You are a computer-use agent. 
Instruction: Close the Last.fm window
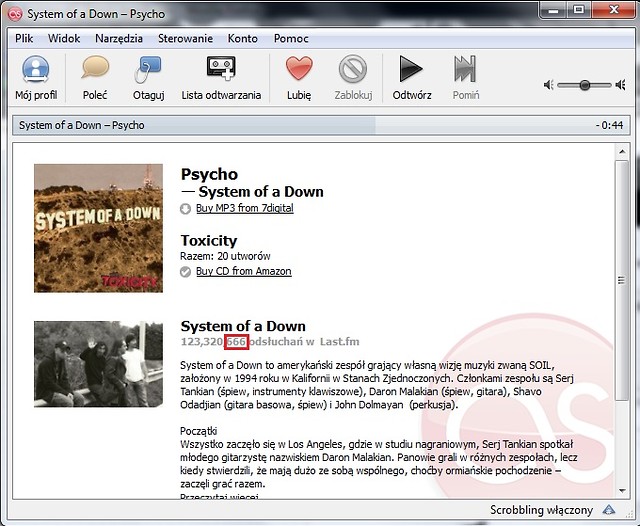pyautogui.click(x=614, y=10)
